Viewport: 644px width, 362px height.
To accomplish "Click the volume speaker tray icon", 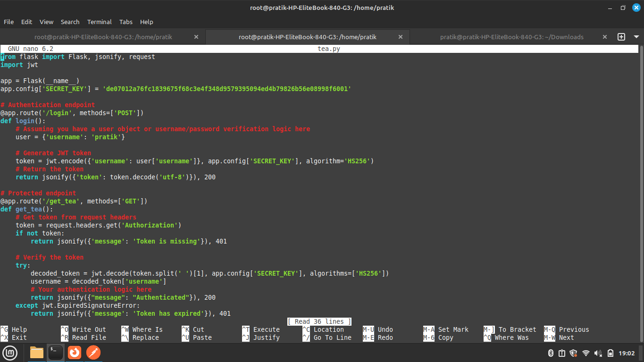I will coord(598,353).
